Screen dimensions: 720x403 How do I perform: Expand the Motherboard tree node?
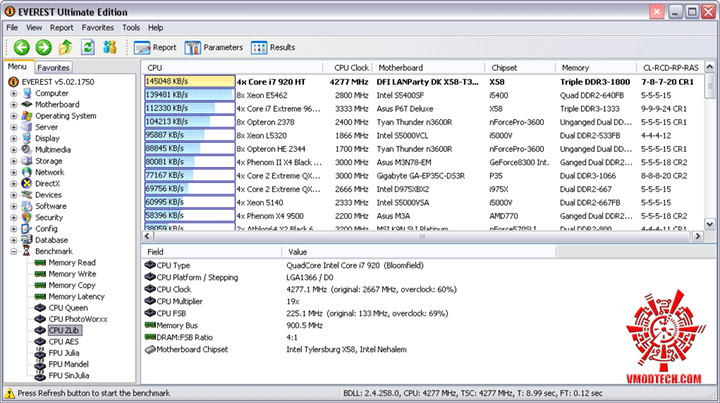tap(14, 105)
